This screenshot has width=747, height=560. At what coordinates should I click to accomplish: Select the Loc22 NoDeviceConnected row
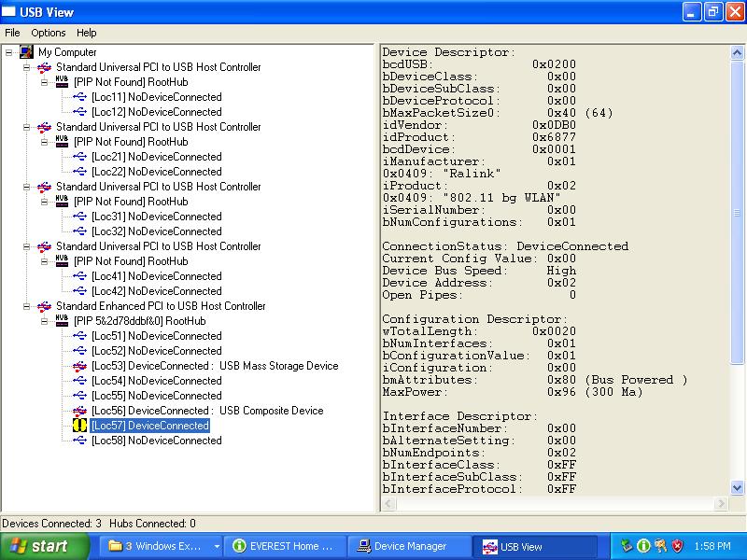156,172
